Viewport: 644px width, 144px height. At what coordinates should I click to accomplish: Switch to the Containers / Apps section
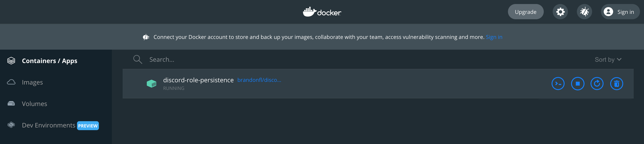49,61
